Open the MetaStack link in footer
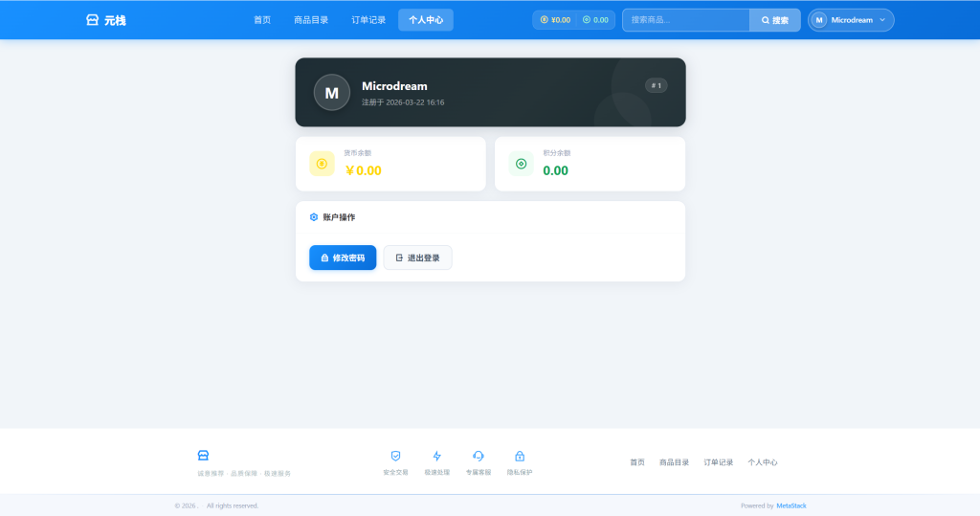 click(x=791, y=505)
